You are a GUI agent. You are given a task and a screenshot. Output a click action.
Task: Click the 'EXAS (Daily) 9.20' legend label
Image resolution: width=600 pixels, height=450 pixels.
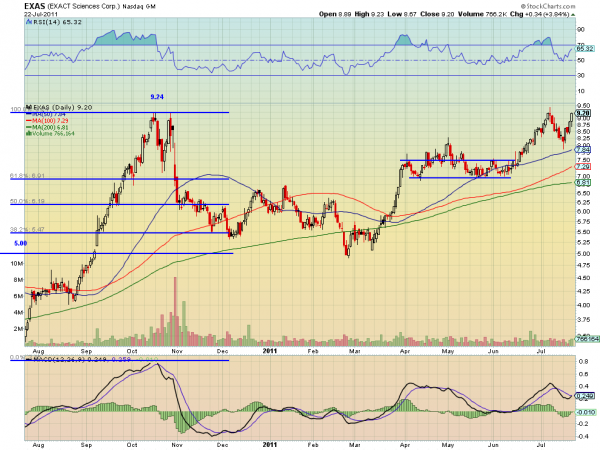(62, 108)
